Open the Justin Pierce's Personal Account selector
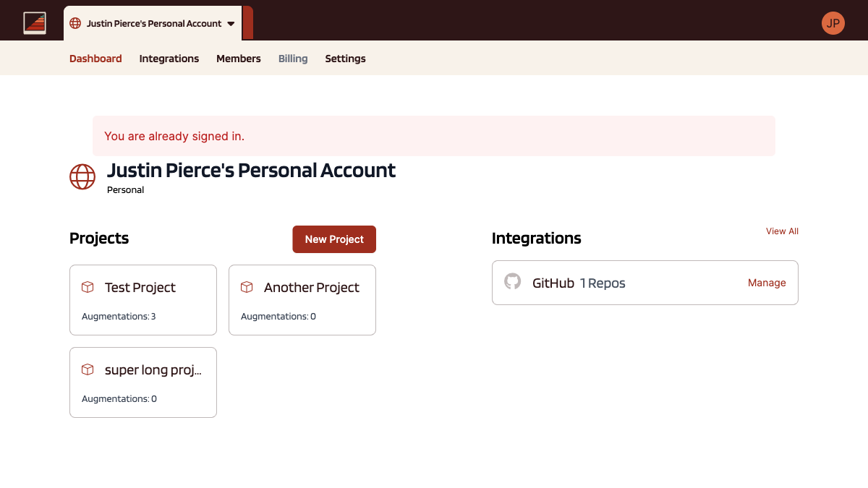 point(153,23)
